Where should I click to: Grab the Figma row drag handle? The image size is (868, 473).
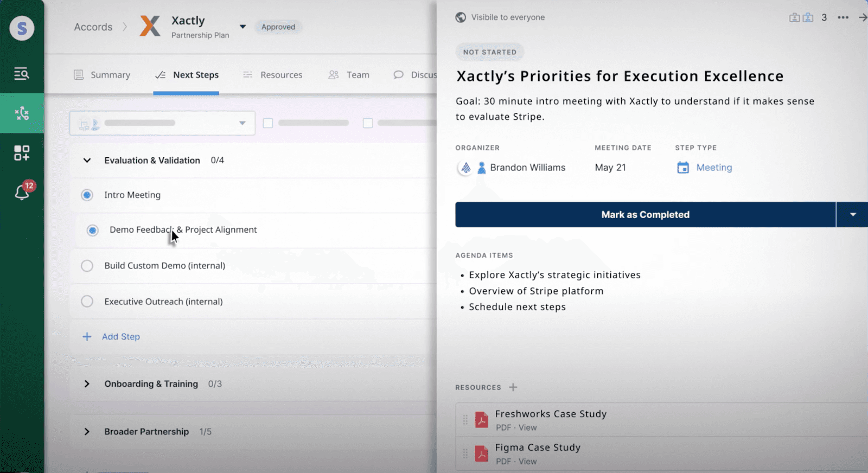tap(465, 453)
